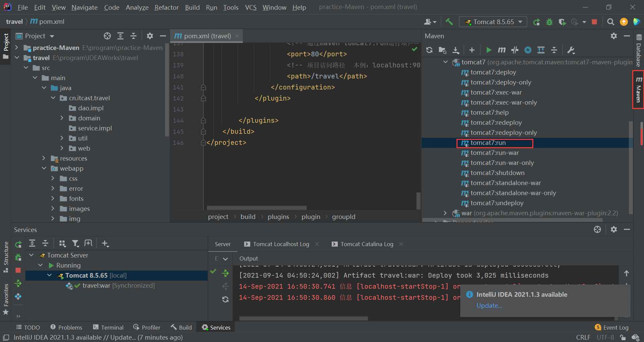
Task: Run Maven Build green play icon
Action: [489, 50]
